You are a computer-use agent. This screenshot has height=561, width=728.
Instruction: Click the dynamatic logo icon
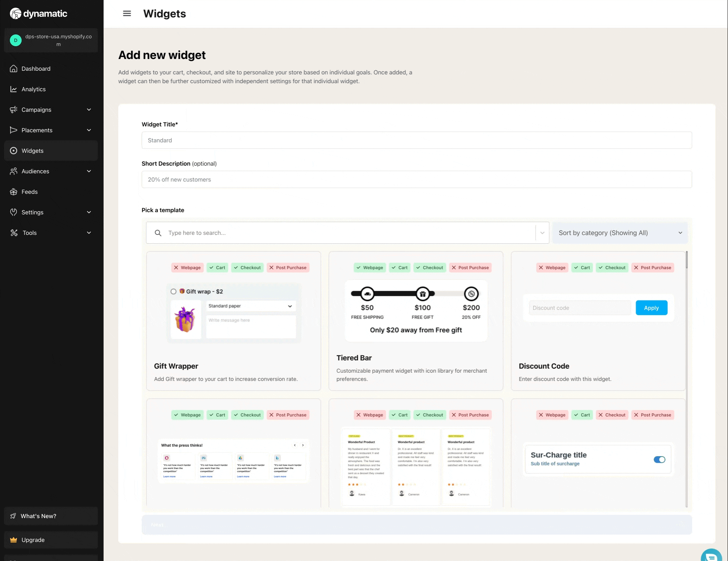click(x=15, y=14)
